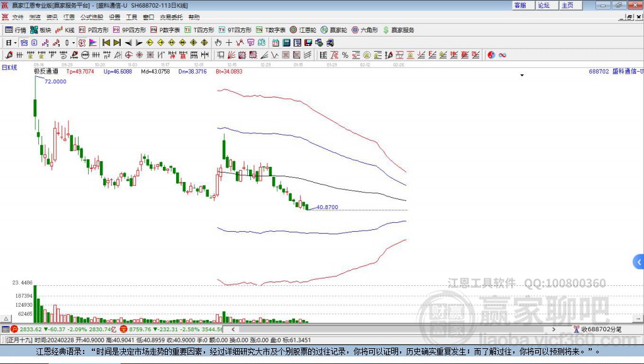Viewport: 644px width, 364px height.
Task: Move chart left with black arrow
Action: pyautogui.click(x=128, y=43)
